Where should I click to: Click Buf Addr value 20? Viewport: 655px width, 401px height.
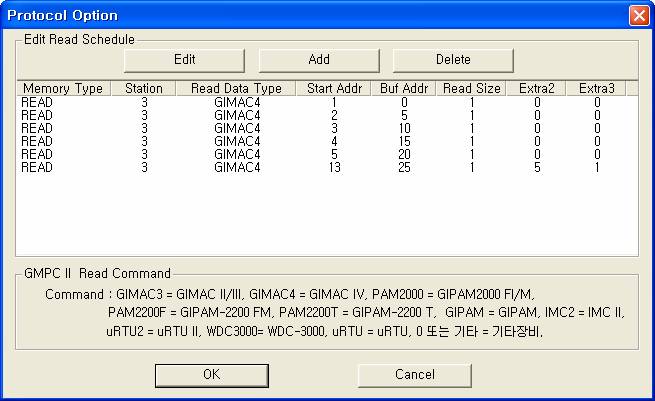click(404, 154)
